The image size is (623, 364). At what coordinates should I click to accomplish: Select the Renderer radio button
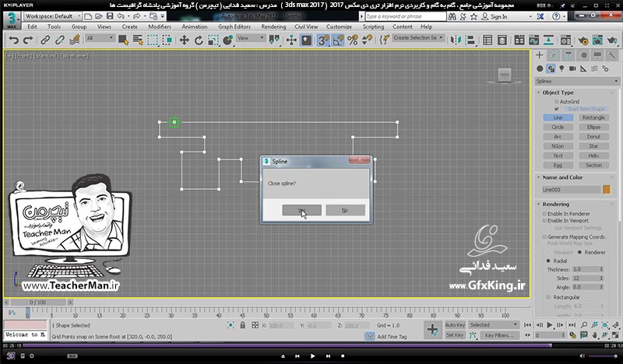pyautogui.click(x=579, y=252)
